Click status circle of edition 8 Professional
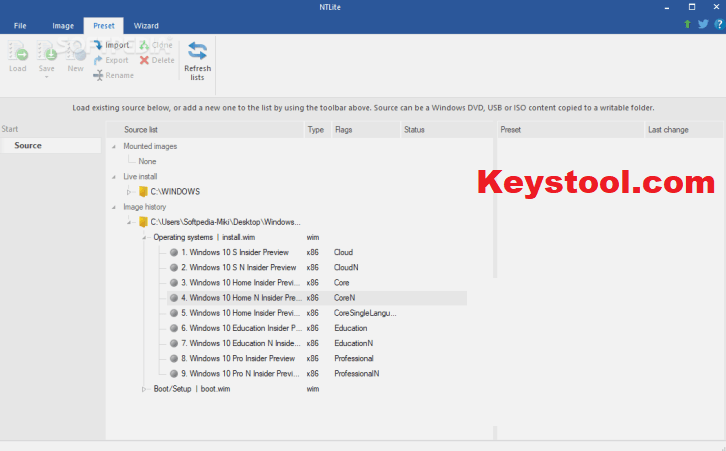The width and height of the screenshot is (726, 451). pos(174,358)
